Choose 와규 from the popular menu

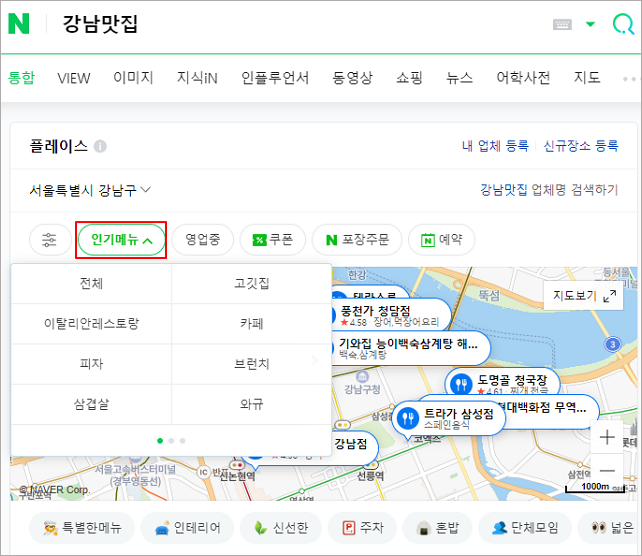[251, 404]
